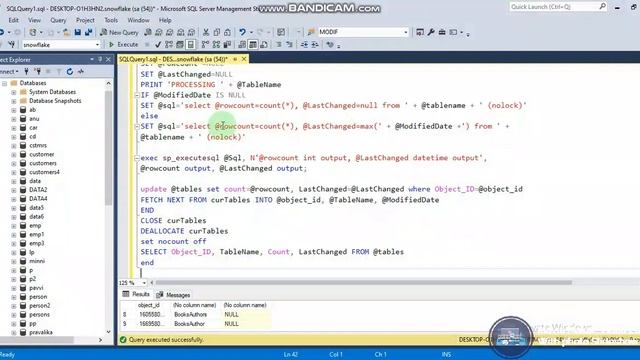640x360 pixels.
Task: Cut selection with the scissors icon
Action: (206, 32)
